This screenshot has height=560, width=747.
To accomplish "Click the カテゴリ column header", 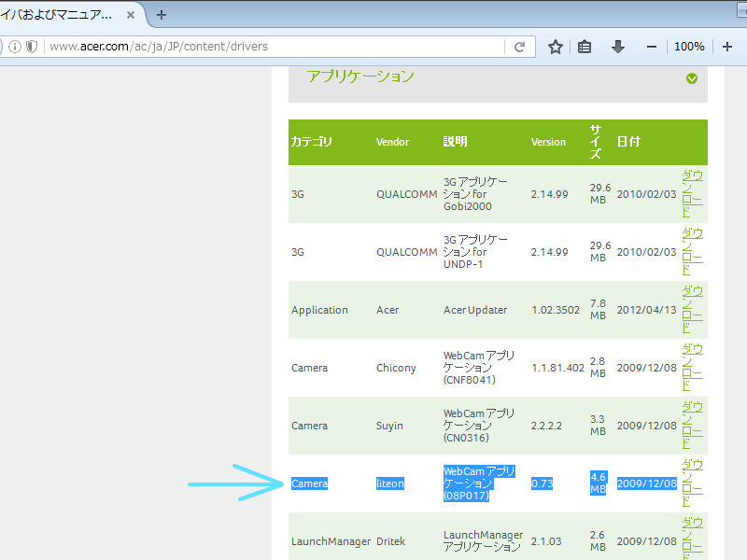I will pos(312,142).
